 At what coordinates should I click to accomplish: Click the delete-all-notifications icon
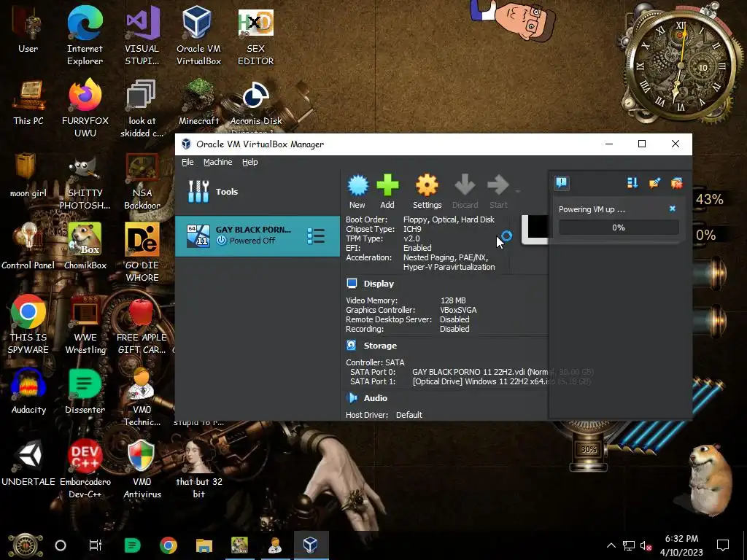tap(676, 183)
